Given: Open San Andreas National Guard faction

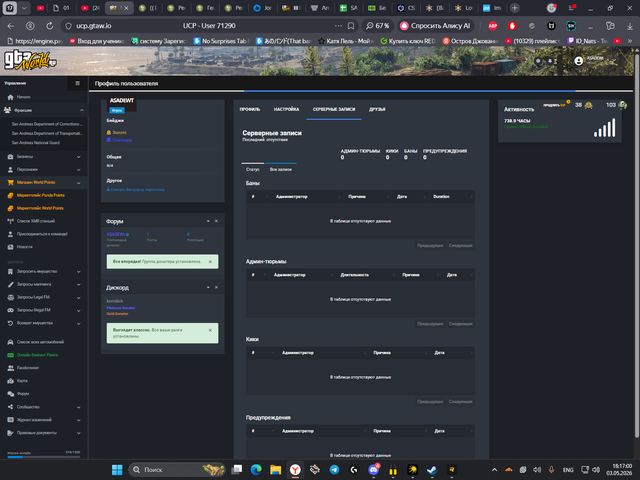Looking at the screenshot, I should (36, 142).
